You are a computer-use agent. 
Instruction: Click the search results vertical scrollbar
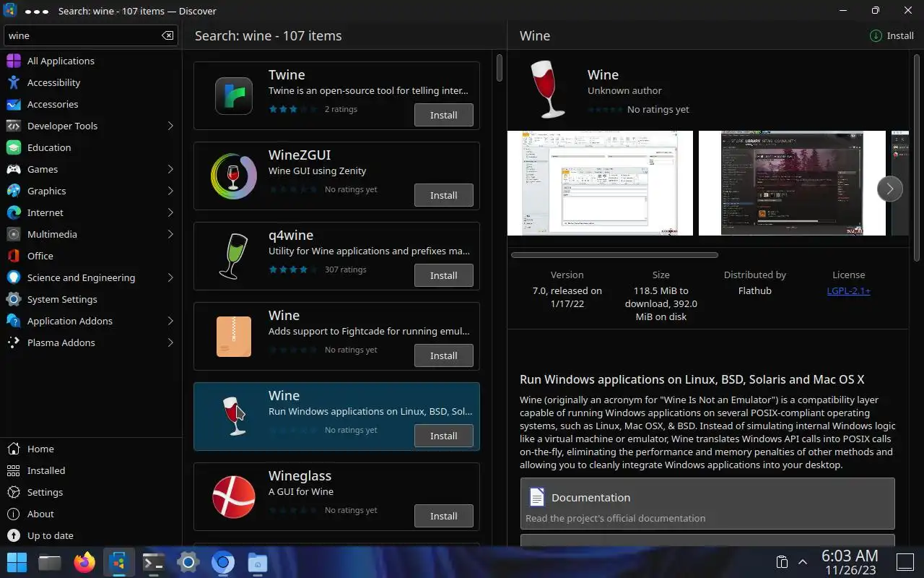point(499,67)
